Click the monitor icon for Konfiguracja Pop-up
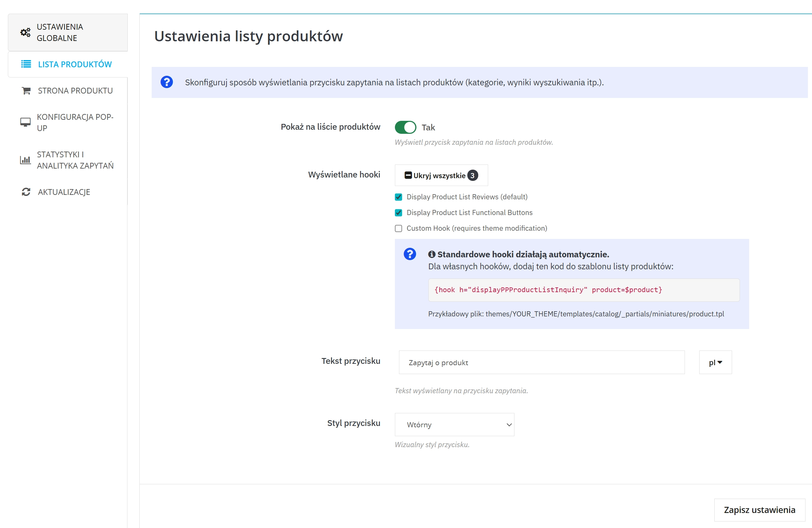The width and height of the screenshot is (812, 528). click(x=25, y=122)
